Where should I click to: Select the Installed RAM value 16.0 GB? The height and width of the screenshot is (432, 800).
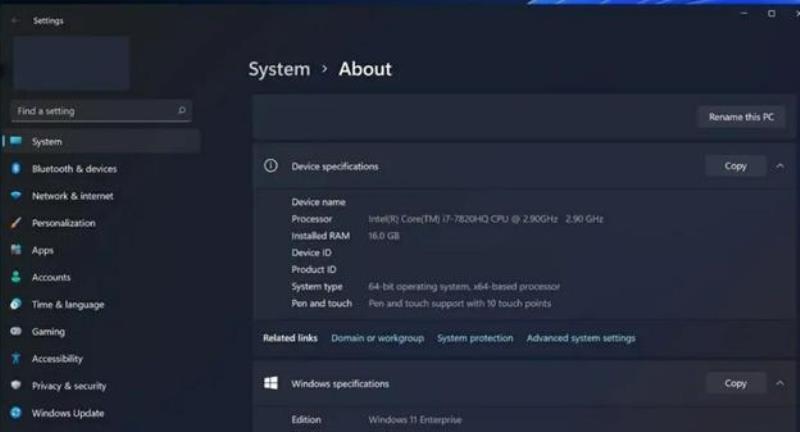(x=384, y=236)
